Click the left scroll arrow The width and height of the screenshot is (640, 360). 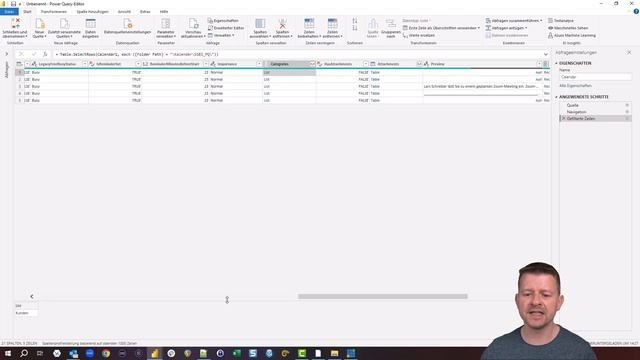(x=32, y=296)
